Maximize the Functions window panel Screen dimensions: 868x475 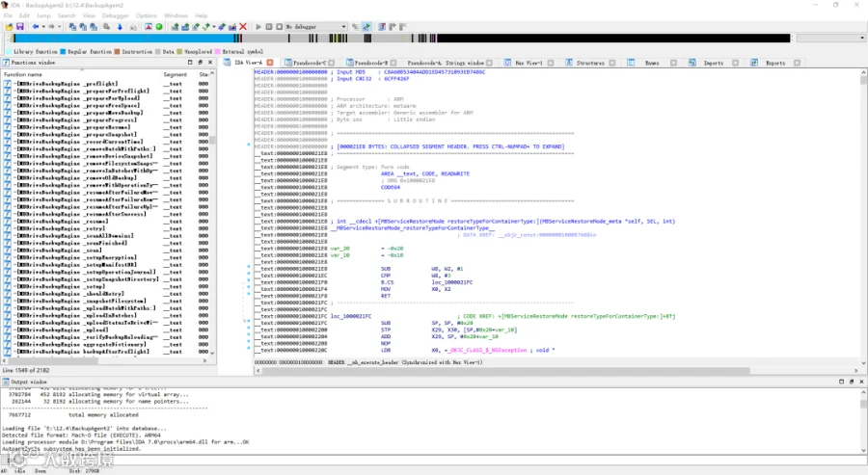pyautogui.click(x=190, y=63)
